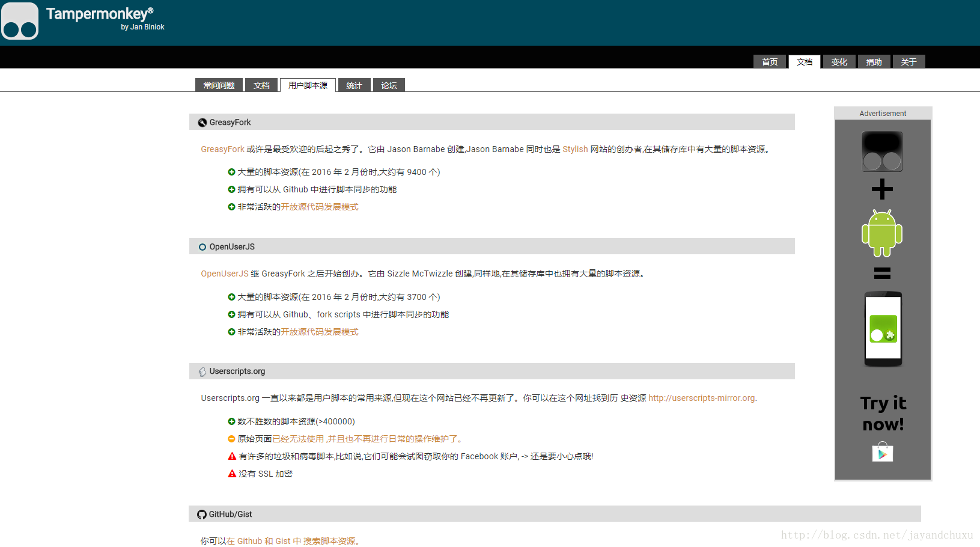Click the Android robot icon in advertisement
980x547 pixels.
[882, 233]
